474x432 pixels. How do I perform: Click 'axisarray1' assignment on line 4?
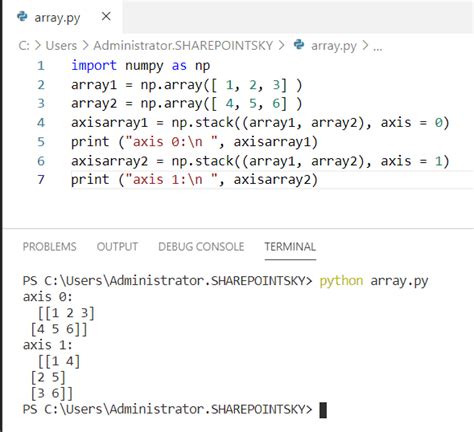[x=109, y=123]
